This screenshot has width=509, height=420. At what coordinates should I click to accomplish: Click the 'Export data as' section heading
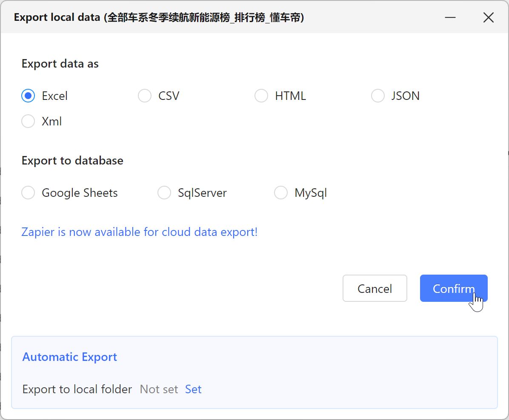point(60,64)
